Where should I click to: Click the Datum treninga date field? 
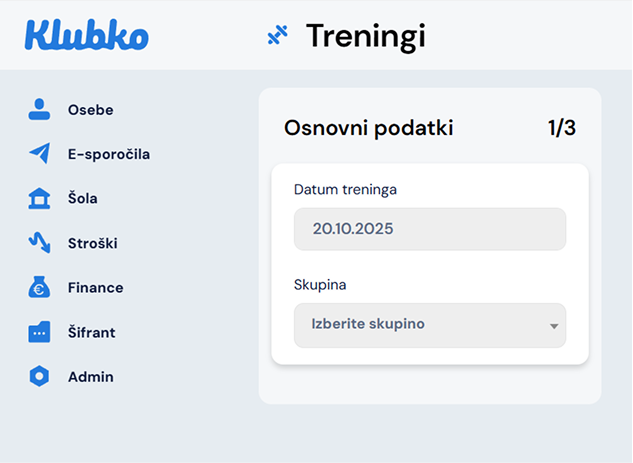click(x=429, y=229)
